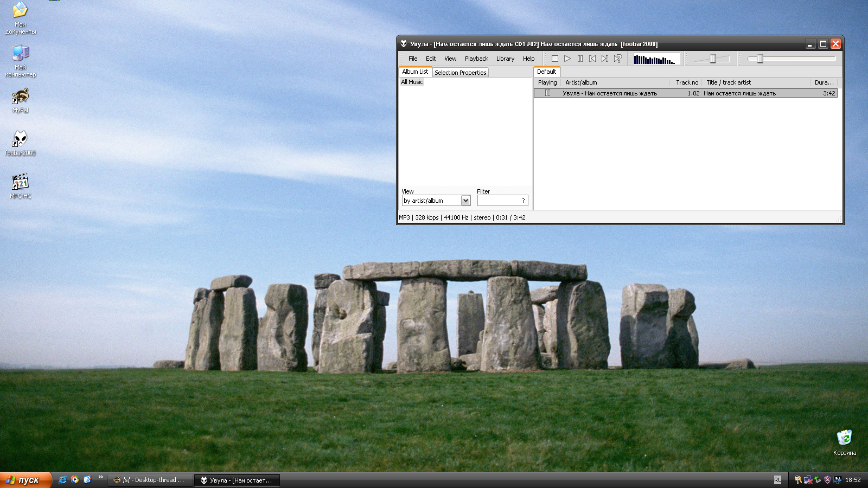
Task: Switch to the Selection Properties tab
Action: coord(460,73)
